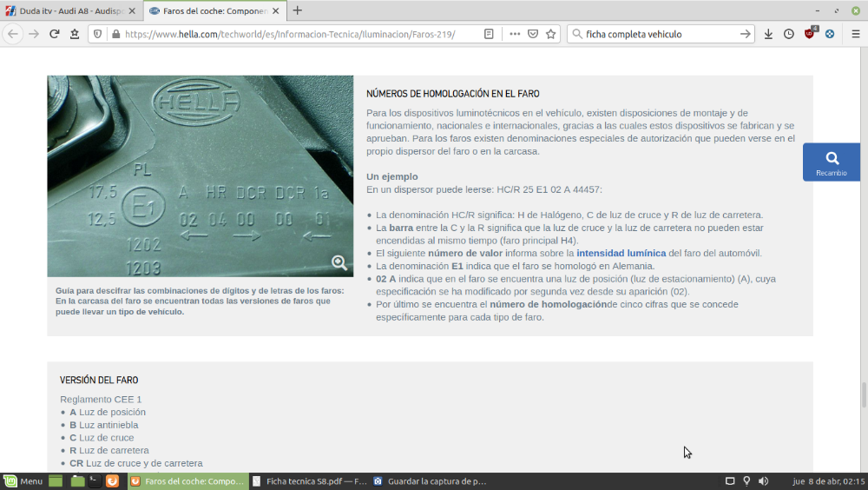Switch to 'Guardar la captura' taskbar window
Image resolution: width=868 pixels, height=490 pixels.
point(431,481)
